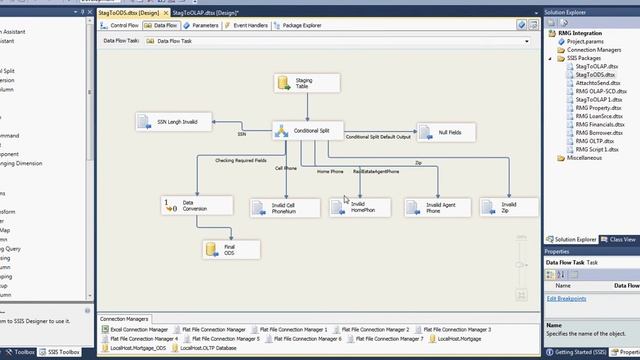Image resolution: width=640 pixels, height=360 pixels.
Task: Collapse the SSIS Packages folder
Action: (550, 58)
